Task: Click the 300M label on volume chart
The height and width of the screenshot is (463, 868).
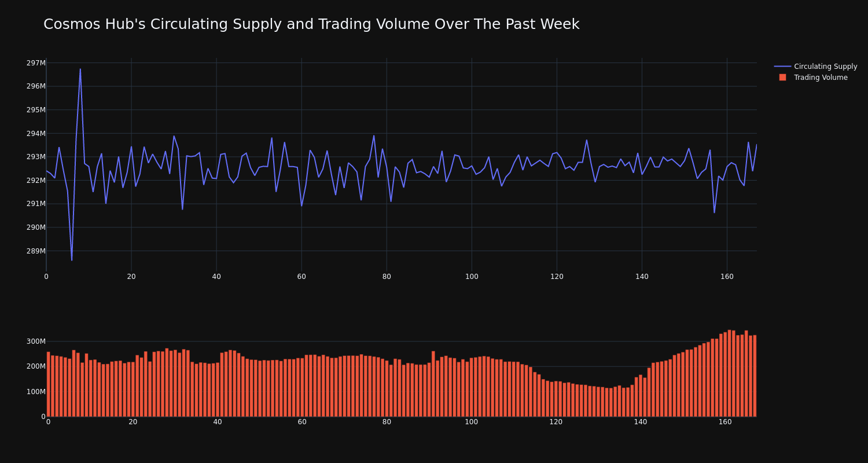Action: [x=35, y=341]
